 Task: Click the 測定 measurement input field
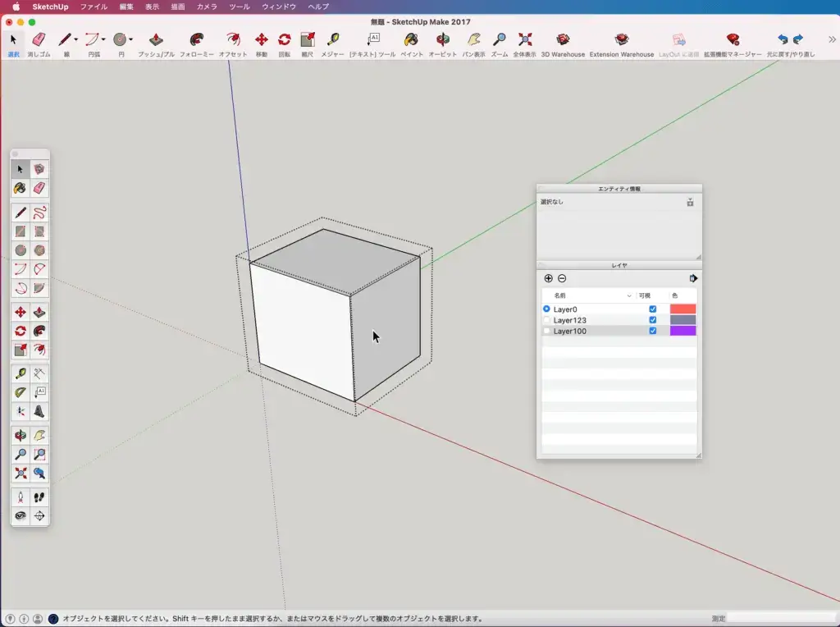781,619
